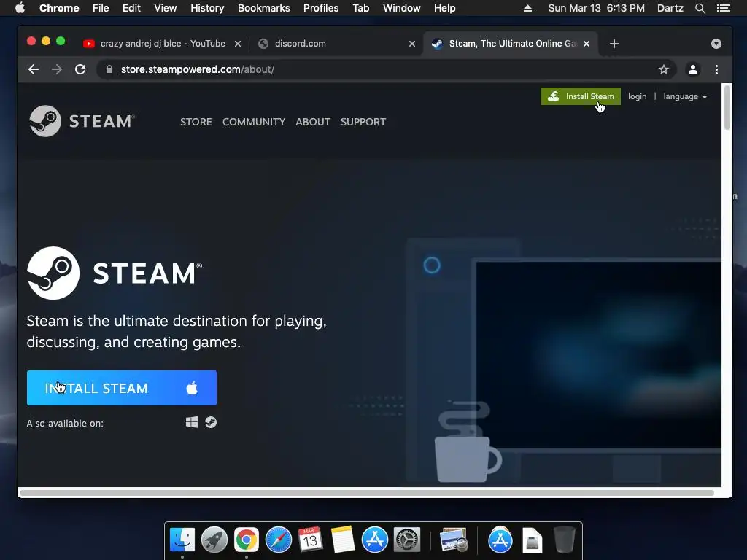Open the Edit menu
The height and width of the screenshot is (560, 747).
coord(131,8)
